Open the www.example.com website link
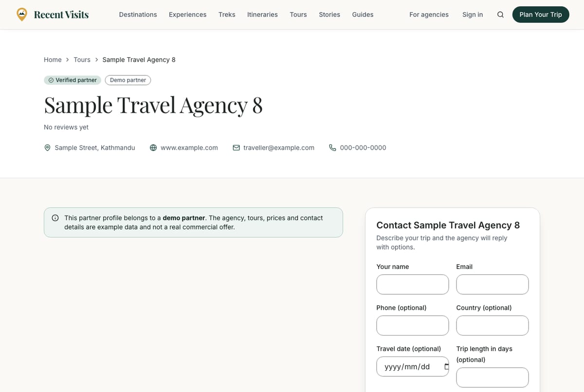The height and width of the screenshot is (392, 584). [189, 147]
